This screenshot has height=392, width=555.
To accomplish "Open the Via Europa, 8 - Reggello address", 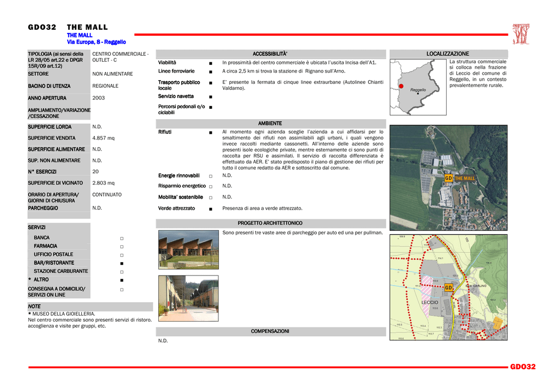I will pyautogui.click(x=96, y=42).
